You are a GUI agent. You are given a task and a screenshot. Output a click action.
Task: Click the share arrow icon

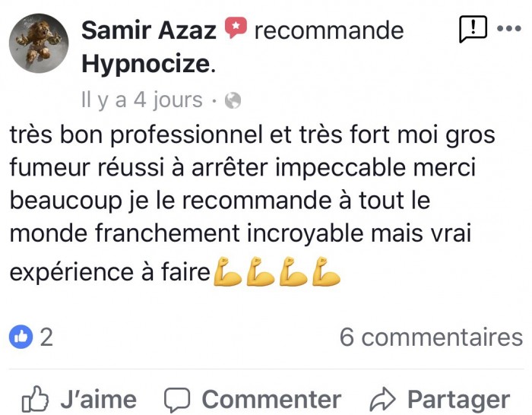(383, 399)
